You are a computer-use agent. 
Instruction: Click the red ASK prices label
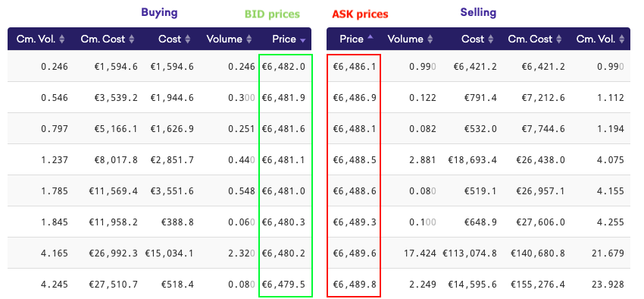coord(360,14)
